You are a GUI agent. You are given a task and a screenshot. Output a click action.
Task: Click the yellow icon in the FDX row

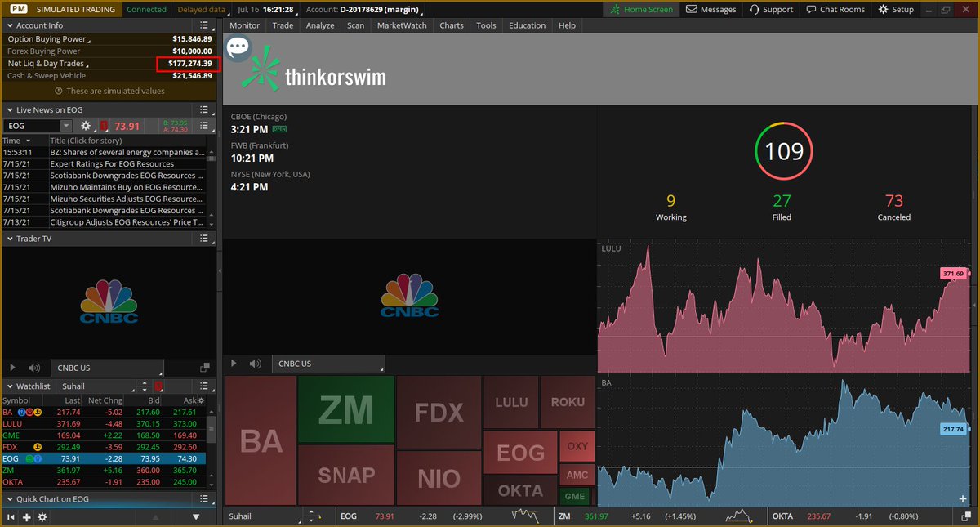coord(37,447)
